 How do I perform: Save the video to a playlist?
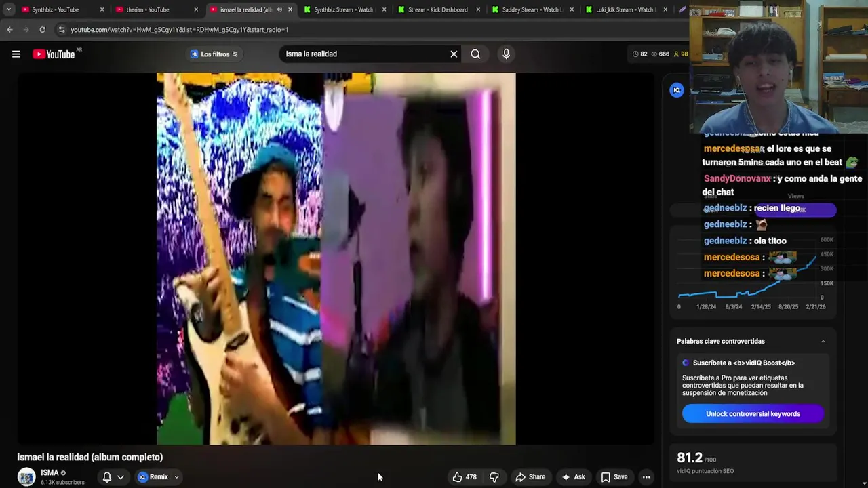pos(614,477)
